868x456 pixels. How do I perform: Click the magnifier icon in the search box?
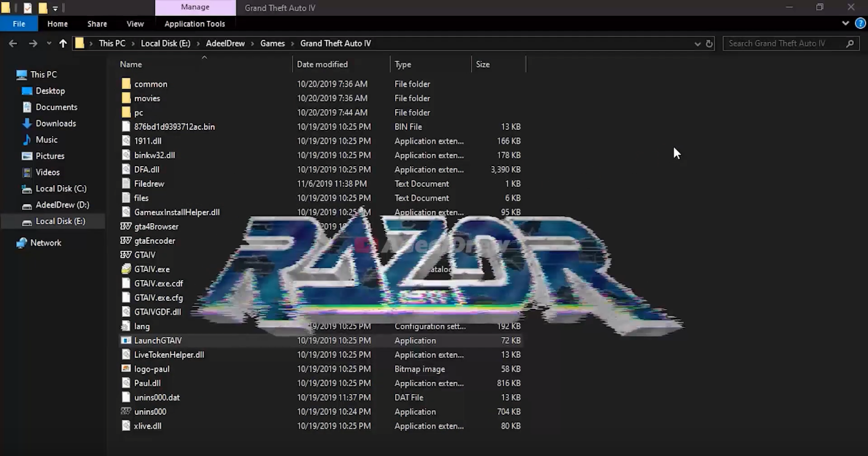pyautogui.click(x=850, y=44)
